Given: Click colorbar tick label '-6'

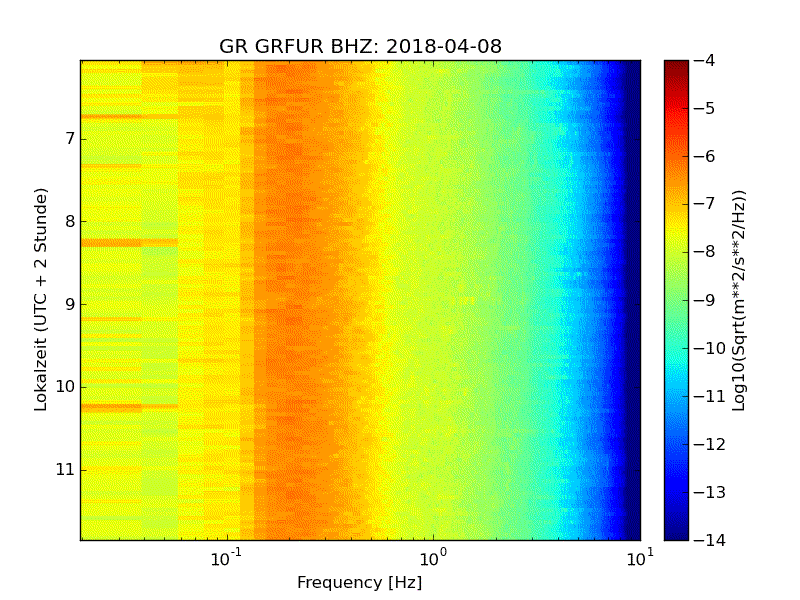Looking at the screenshot, I should [704, 157].
